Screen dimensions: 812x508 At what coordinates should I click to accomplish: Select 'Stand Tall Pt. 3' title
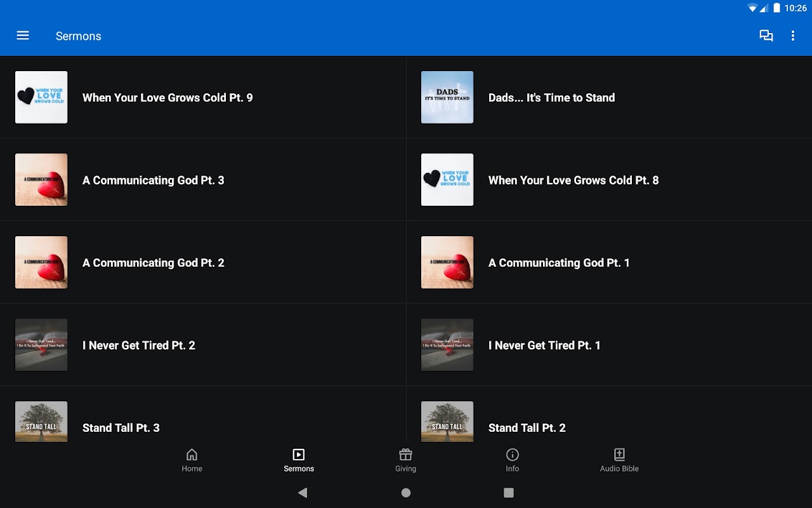point(121,428)
